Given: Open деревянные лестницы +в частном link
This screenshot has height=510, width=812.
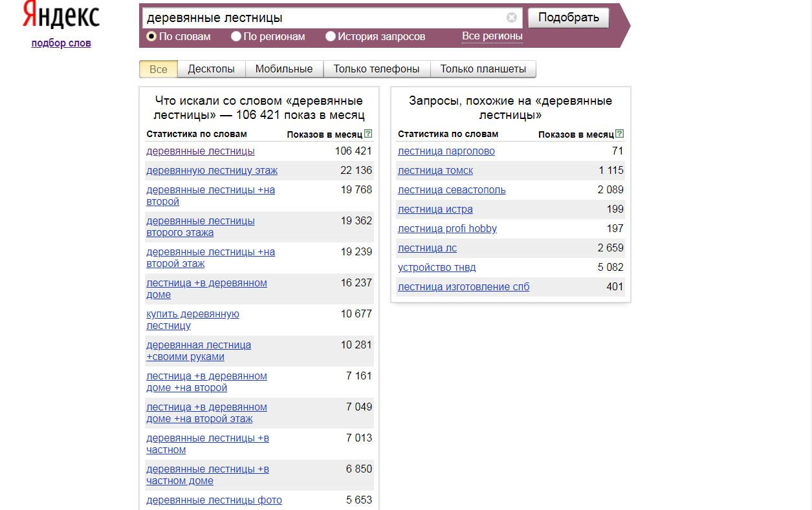Looking at the screenshot, I should tap(208, 444).
